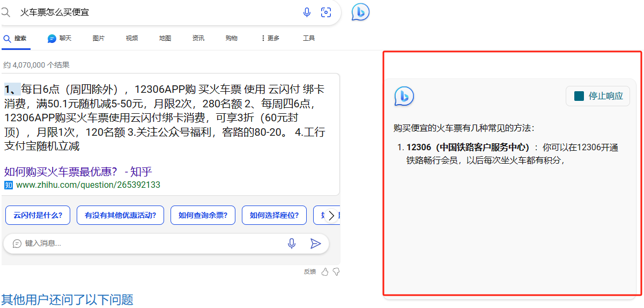Expand the 更多 menu
The height and width of the screenshot is (308, 644).
click(x=270, y=38)
